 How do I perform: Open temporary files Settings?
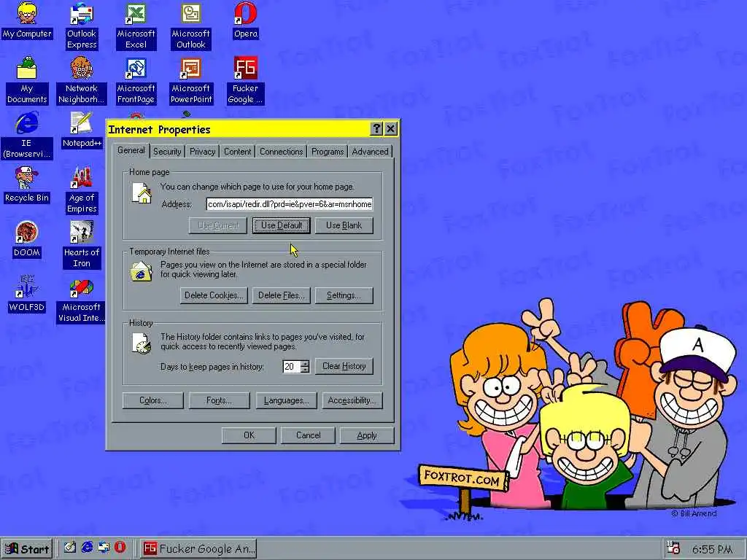(x=344, y=295)
